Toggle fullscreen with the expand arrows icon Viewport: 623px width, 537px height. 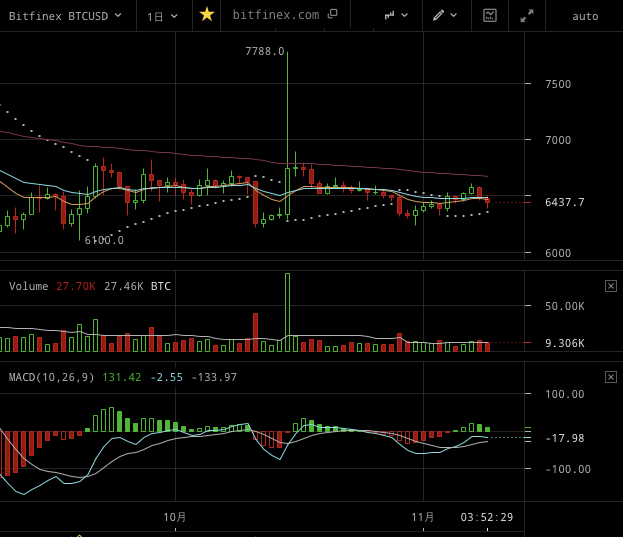(527, 16)
